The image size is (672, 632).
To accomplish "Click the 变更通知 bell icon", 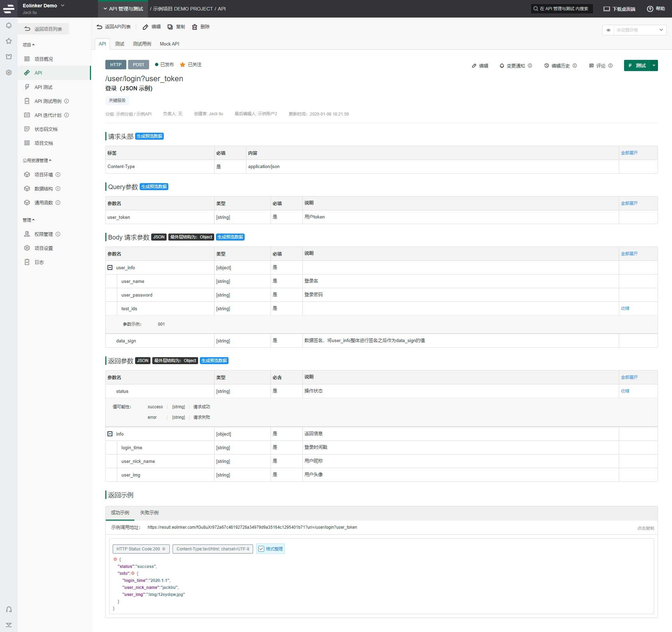I will [502, 65].
